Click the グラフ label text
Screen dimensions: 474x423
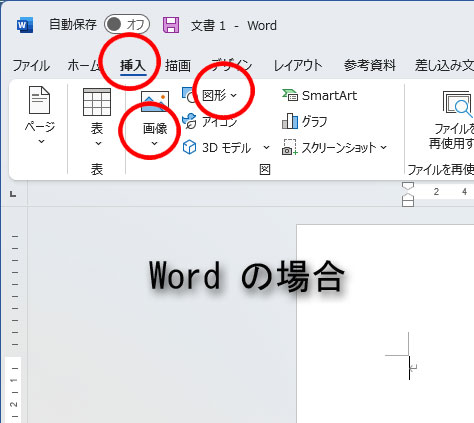pyautogui.click(x=314, y=121)
